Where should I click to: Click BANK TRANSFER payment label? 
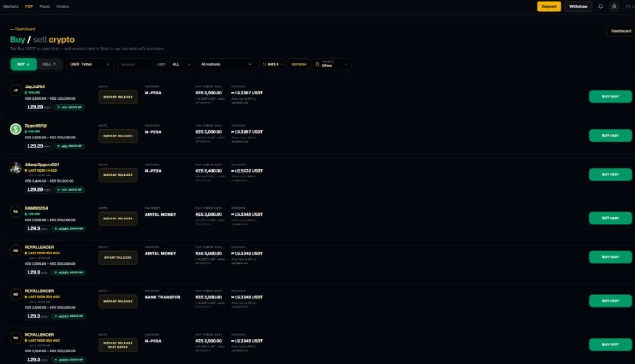[162, 297]
